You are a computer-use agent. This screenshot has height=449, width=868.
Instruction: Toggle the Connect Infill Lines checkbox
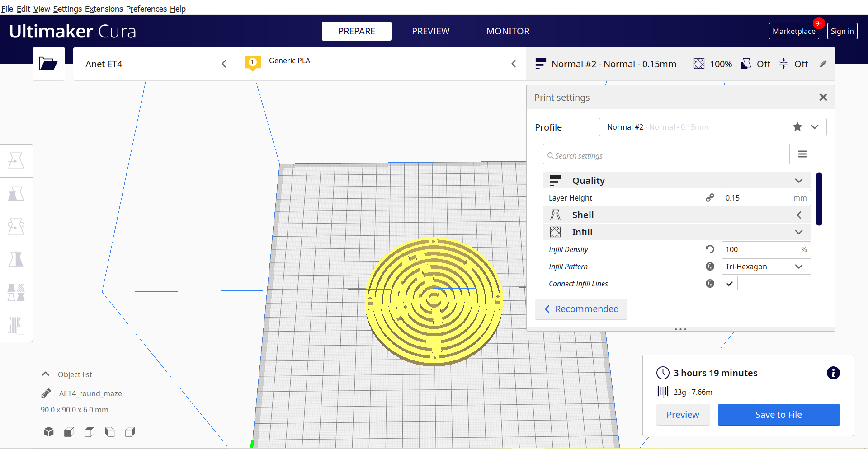[729, 283]
